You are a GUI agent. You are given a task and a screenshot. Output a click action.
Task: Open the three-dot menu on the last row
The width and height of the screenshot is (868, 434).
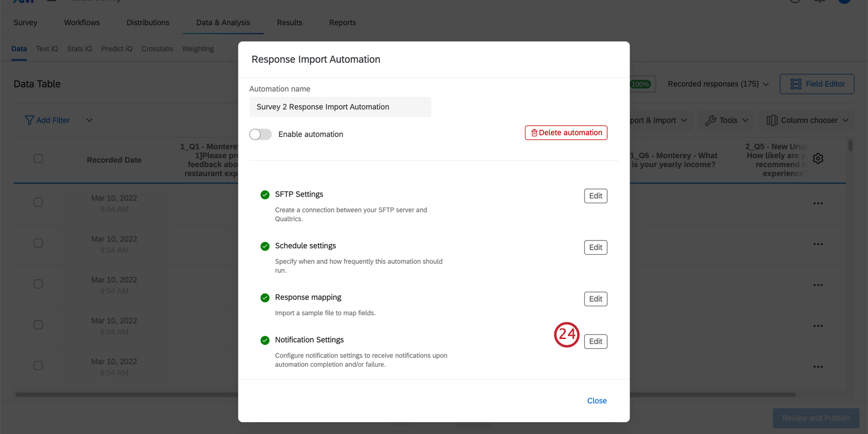coord(818,367)
